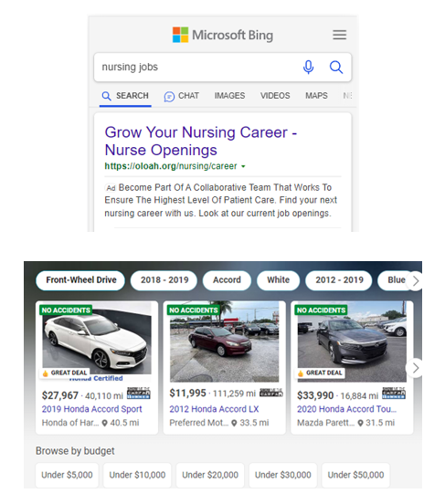
Task: Open the 2020 Honda Accord Tou... link
Action: pos(347,409)
